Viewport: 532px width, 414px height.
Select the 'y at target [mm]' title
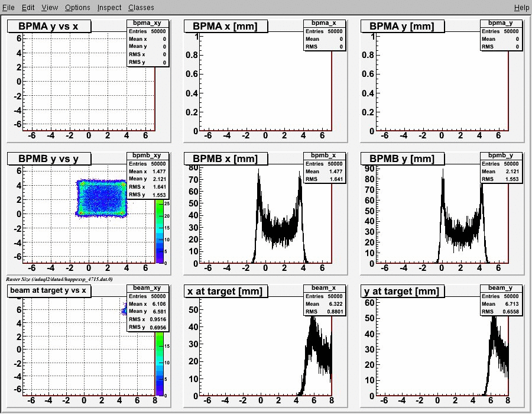point(402,291)
